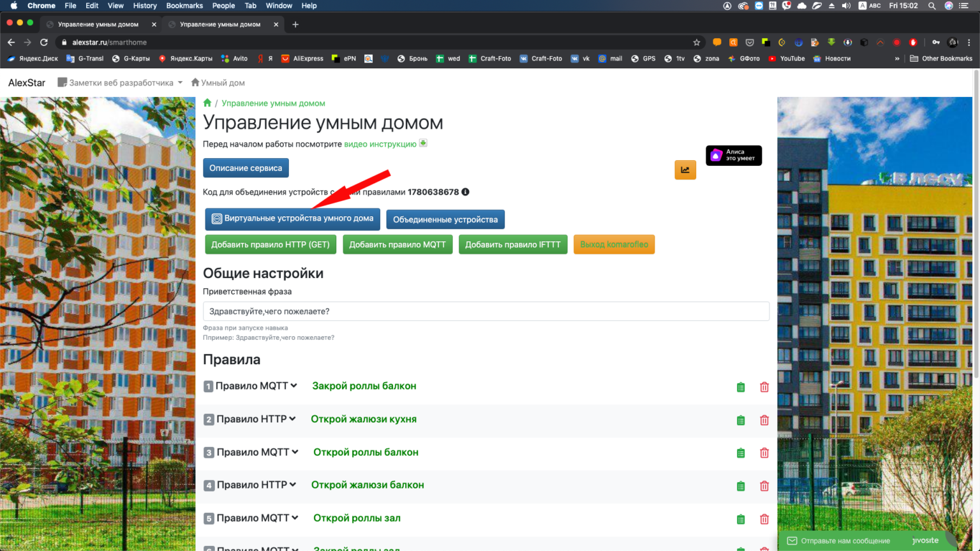Expand rule 3 'Правило MQTT' chevron
The height and width of the screenshot is (551, 980).
pyautogui.click(x=295, y=452)
